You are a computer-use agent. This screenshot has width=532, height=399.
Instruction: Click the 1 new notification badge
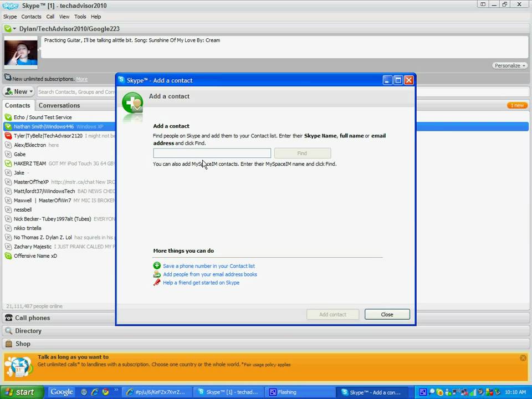[x=517, y=105]
